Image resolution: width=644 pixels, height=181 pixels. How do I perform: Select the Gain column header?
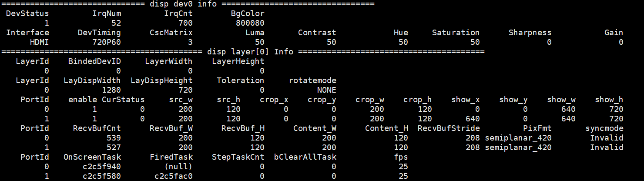(614, 33)
